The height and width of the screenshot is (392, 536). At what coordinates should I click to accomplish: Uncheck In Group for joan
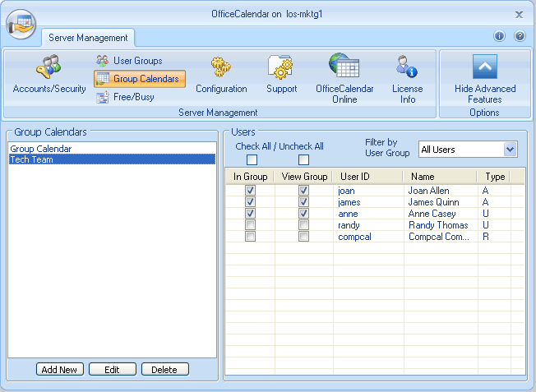[x=250, y=191]
